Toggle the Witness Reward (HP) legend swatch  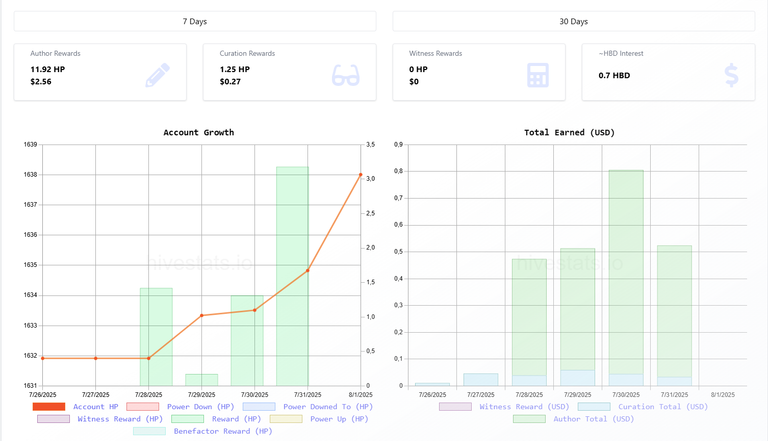tap(53, 419)
